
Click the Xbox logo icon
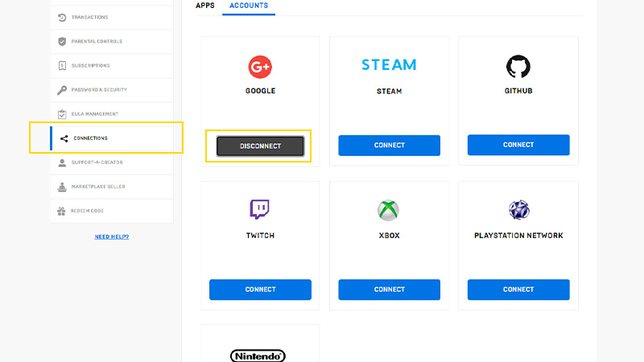click(x=389, y=210)
